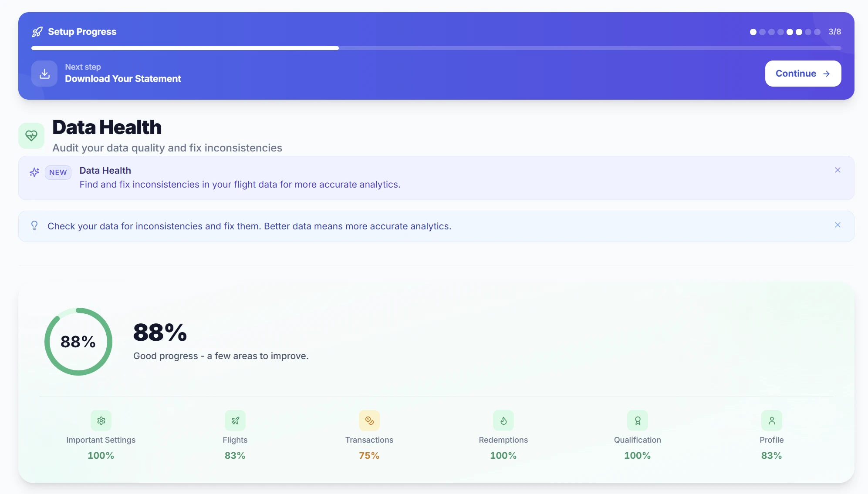Click the 75% Transactions score
This screenshot has height=494, width=868.
(369, 455)
